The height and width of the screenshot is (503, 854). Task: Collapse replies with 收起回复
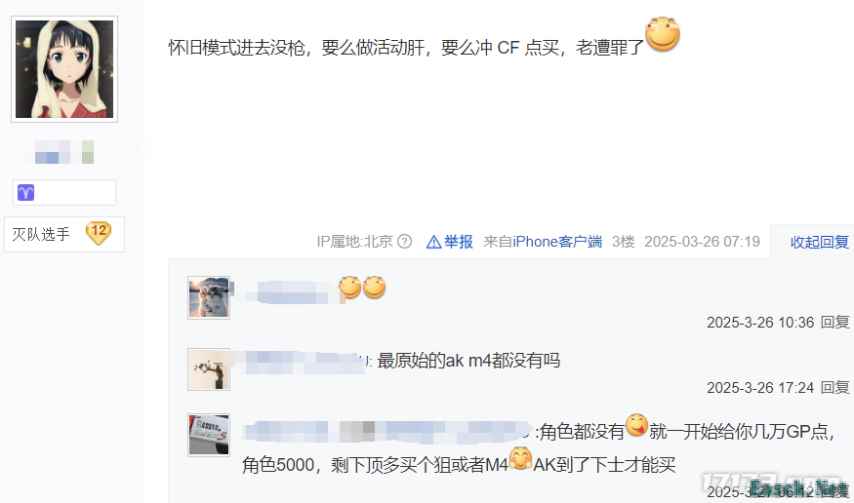(819, 242)
